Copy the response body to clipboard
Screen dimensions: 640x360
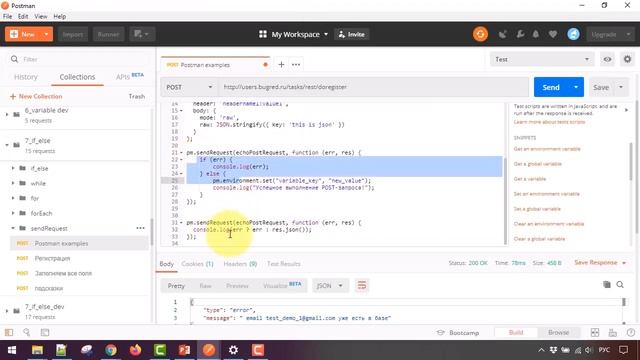[x=607, y=284]
